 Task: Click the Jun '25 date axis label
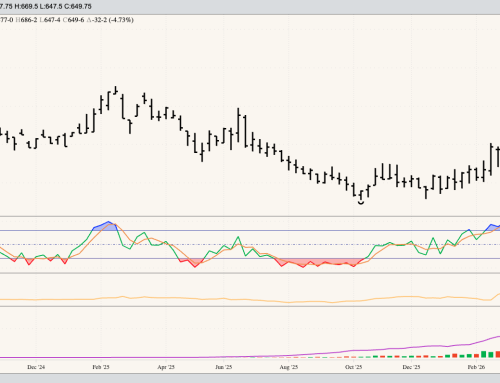[x=223, y=367]
